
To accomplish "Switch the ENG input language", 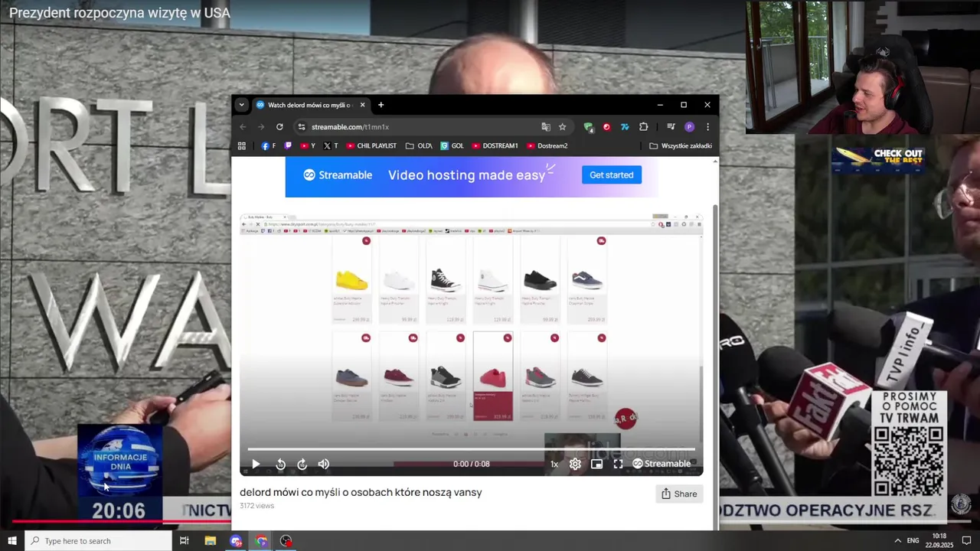I will pyautogui.click(x=913, y=541).
